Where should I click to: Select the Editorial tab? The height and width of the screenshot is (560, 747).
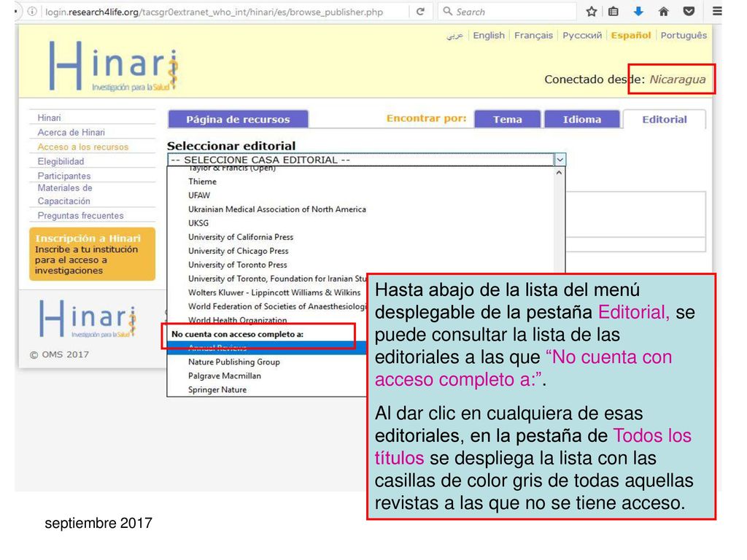664,119
